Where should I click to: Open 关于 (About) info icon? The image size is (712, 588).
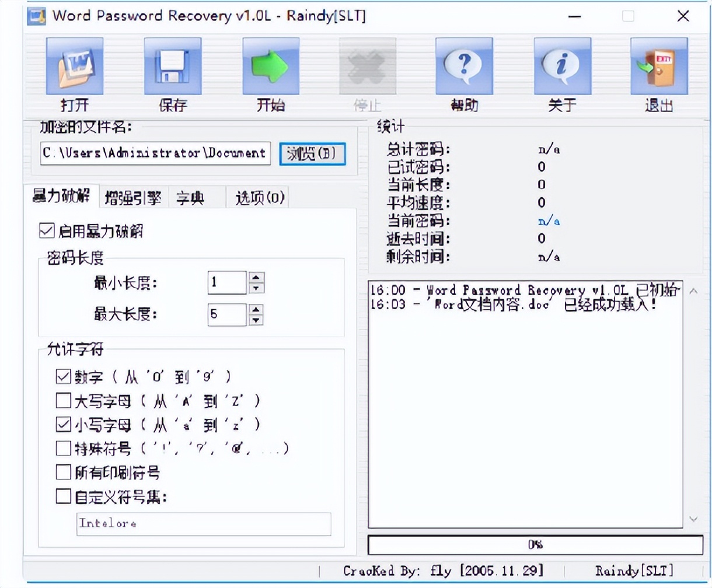(563, 66)
